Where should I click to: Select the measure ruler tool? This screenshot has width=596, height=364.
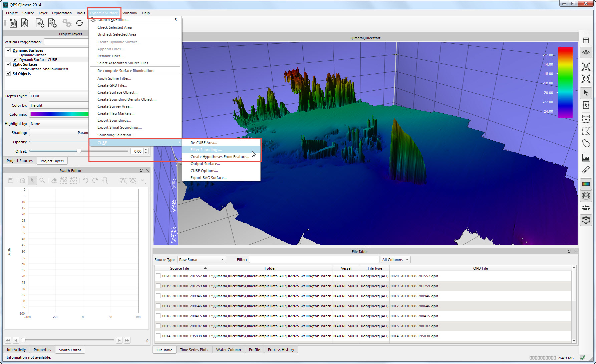[x=586, y=170]
